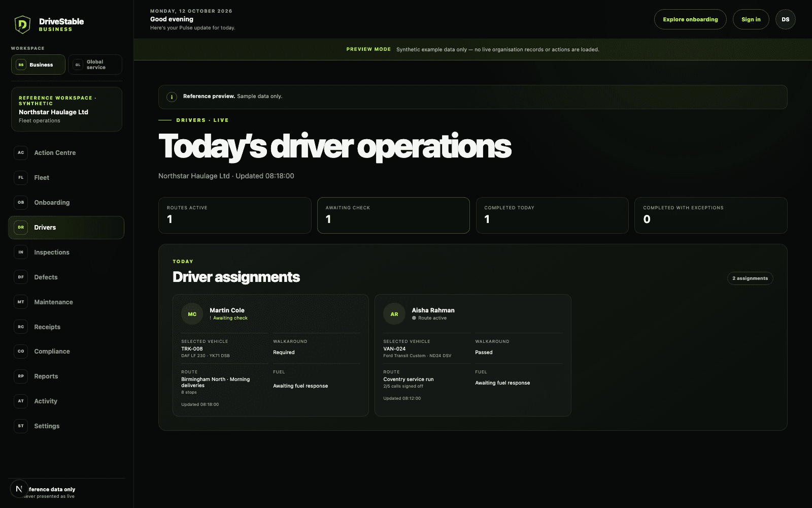
Task: Click the Birmingham North Morning deliveries route
Action: pos(216,383)
